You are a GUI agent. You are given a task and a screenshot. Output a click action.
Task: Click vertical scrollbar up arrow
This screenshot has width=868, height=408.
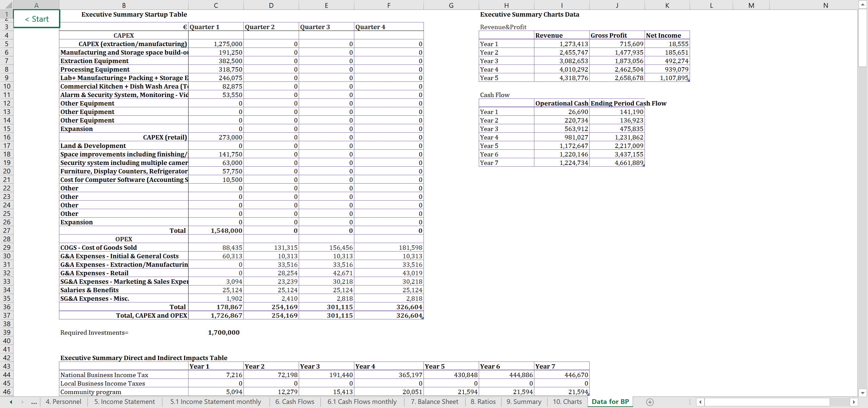coord(863,4)
